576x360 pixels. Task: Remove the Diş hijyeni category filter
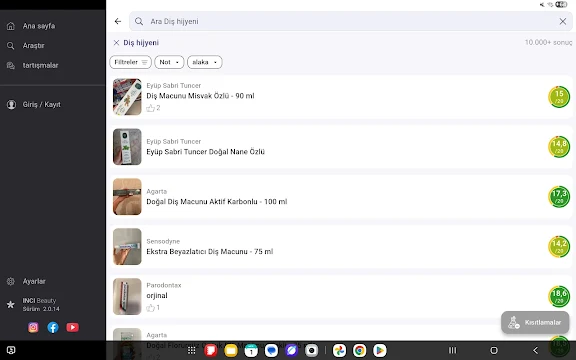point(116,43)
